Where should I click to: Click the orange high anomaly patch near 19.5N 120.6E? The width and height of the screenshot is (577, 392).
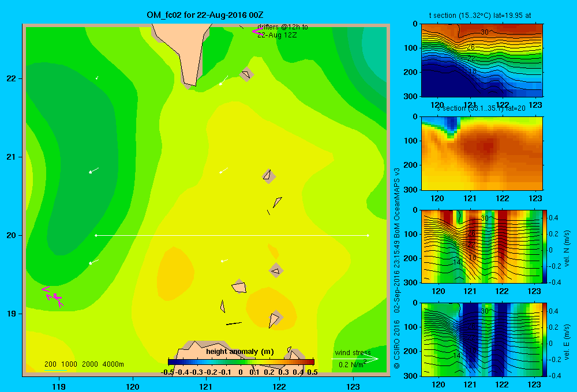[x=175, y=274]
